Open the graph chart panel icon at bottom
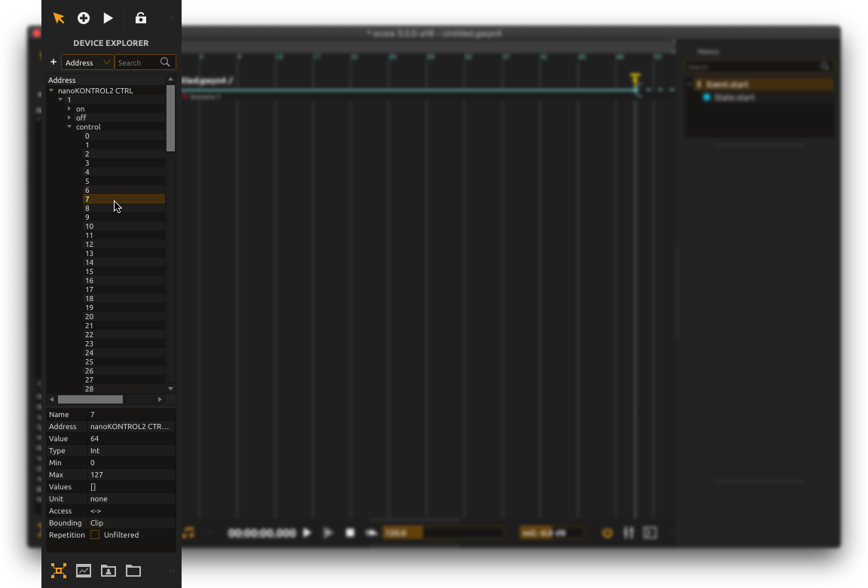 pyautogui.click(x=84, y=570)
